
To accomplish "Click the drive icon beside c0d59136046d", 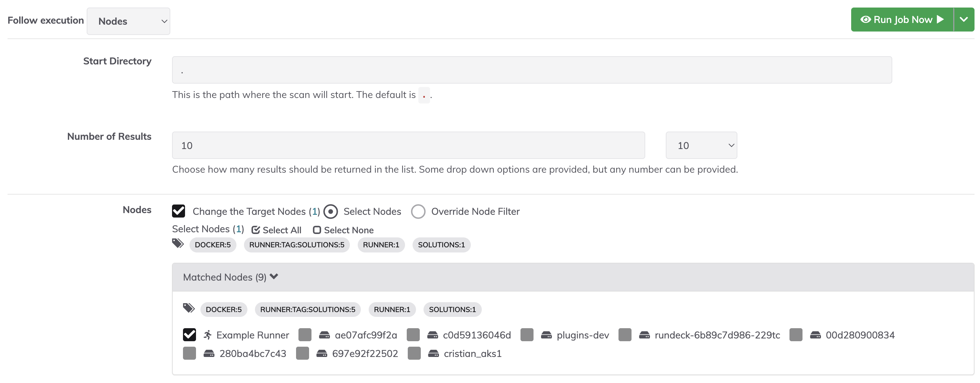I will pos(432,335).
